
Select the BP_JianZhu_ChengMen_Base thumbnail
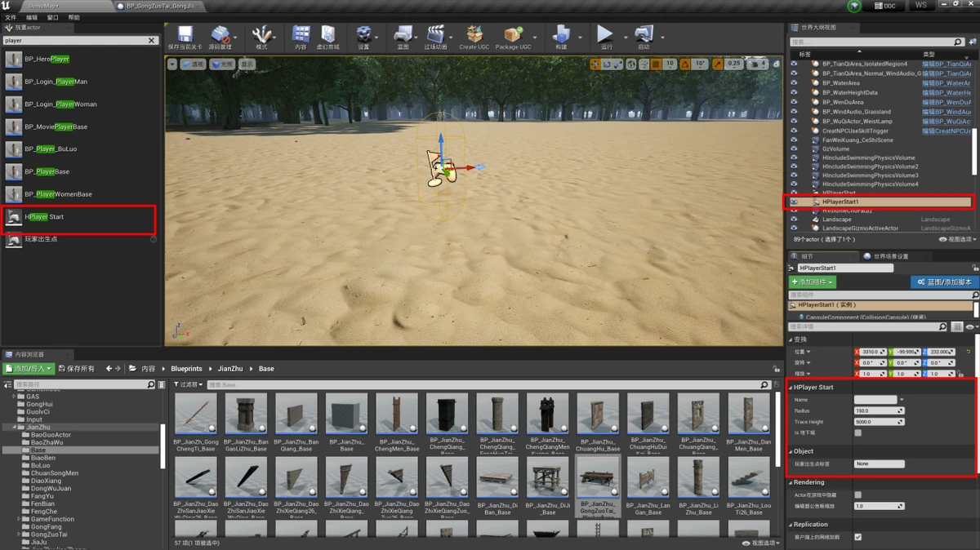pyautogui.click(x=397, y=414)
